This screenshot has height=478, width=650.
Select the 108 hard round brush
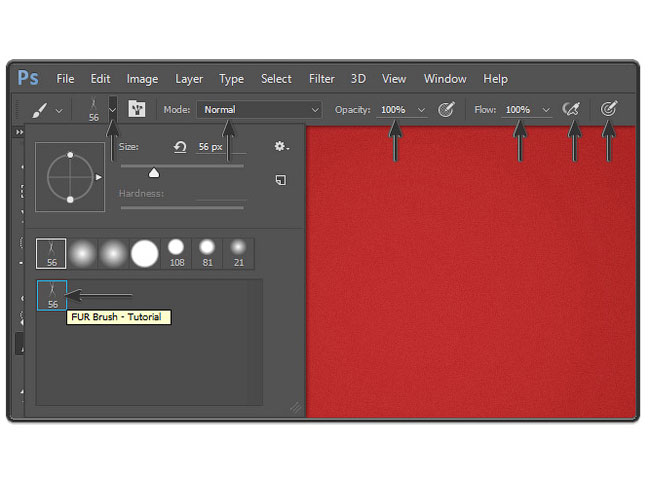176,253
